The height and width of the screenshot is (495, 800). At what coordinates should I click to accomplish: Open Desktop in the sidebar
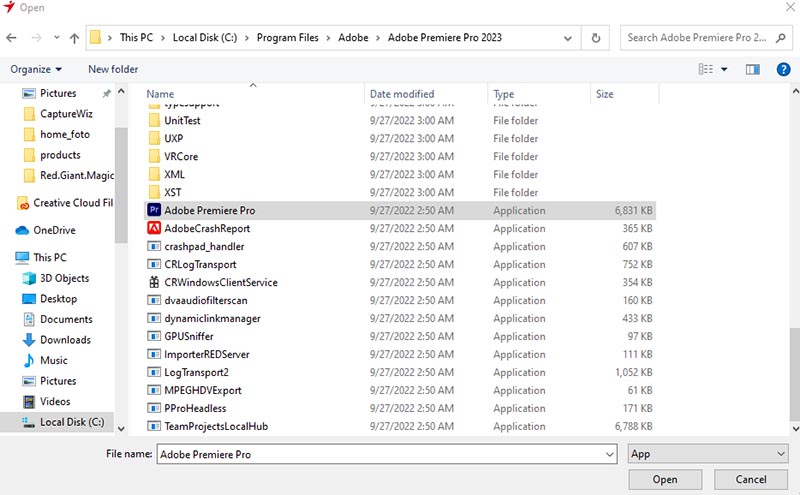point(58,299)
